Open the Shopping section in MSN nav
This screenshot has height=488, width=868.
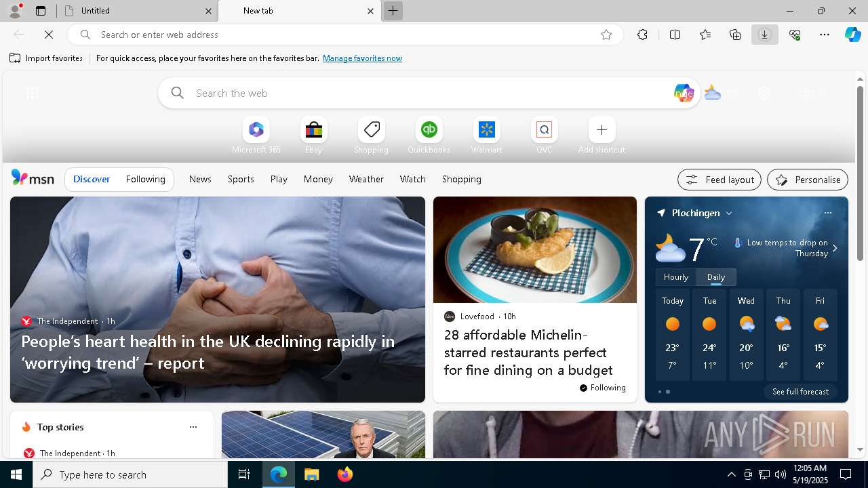pos(462,179)
